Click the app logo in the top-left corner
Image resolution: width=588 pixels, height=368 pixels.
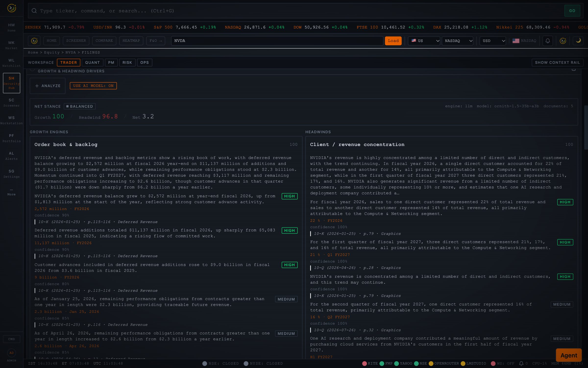[12, 8]
